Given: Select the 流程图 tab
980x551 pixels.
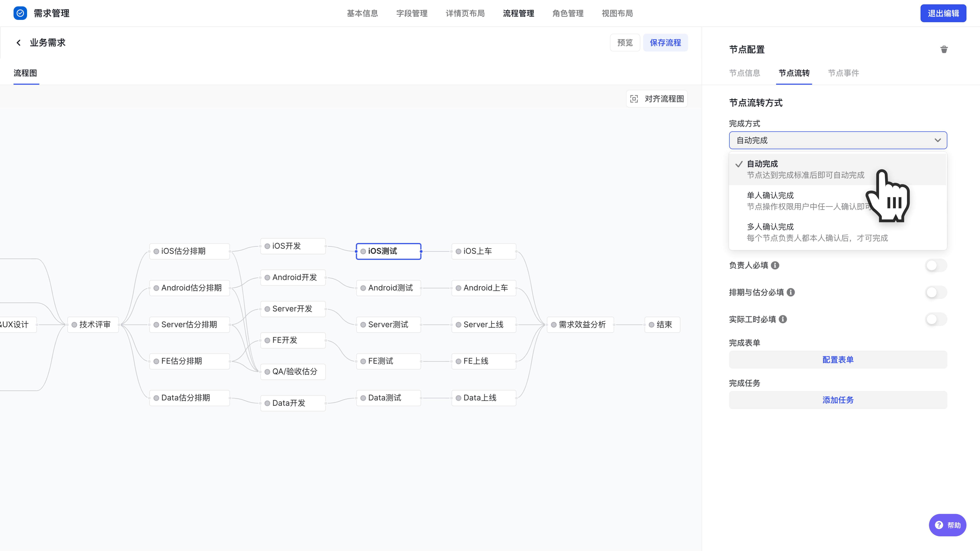Looking at the screenshot, I should tap(25, 73).
